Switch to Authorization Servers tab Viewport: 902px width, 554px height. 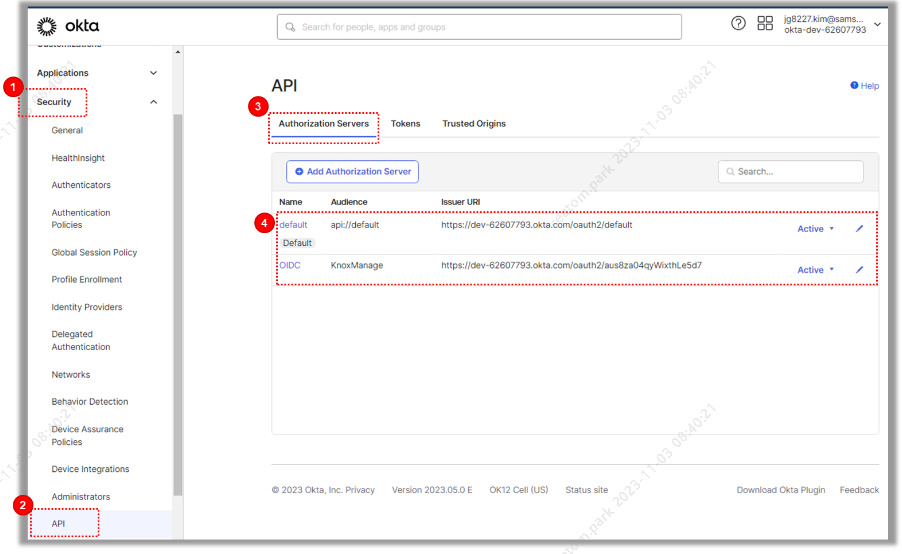[323, 124]
